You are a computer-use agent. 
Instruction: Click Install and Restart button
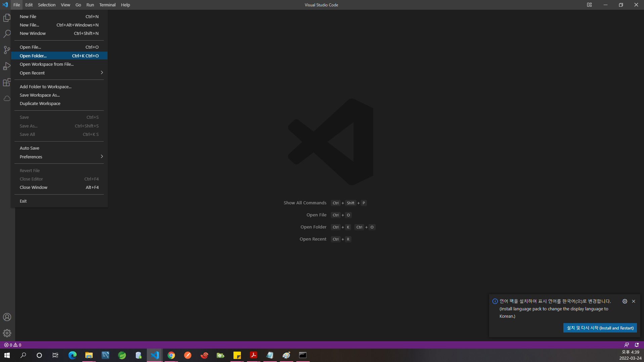point(600,328)
